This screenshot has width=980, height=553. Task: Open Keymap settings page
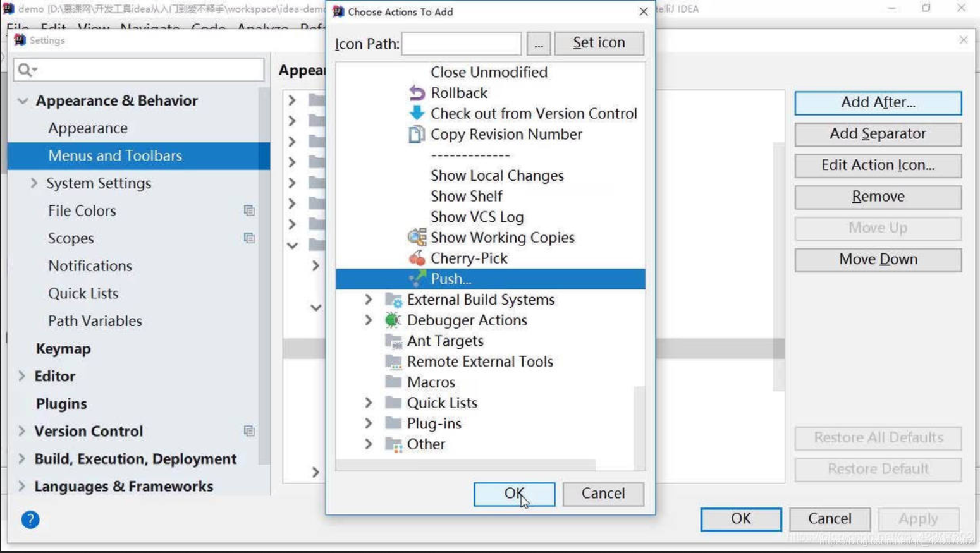(63, 349)
